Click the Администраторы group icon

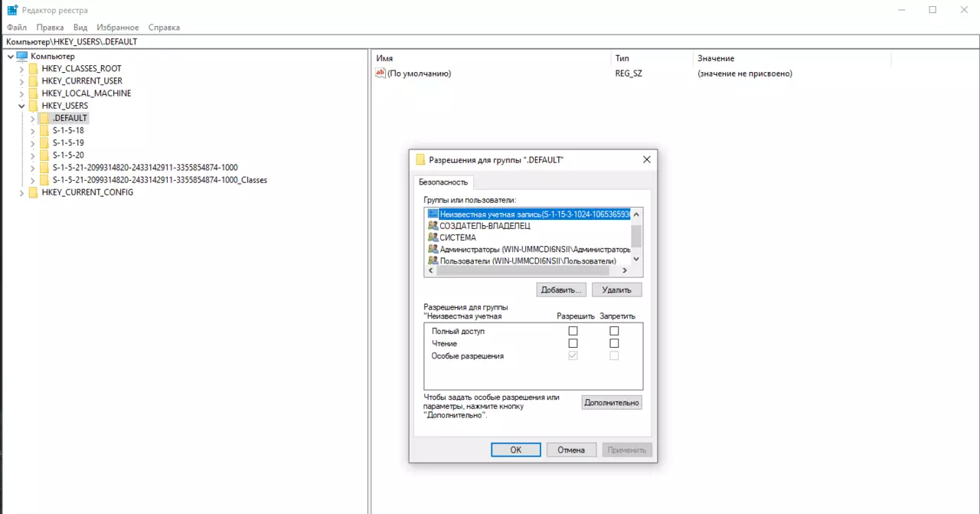[x=433, y=249]
